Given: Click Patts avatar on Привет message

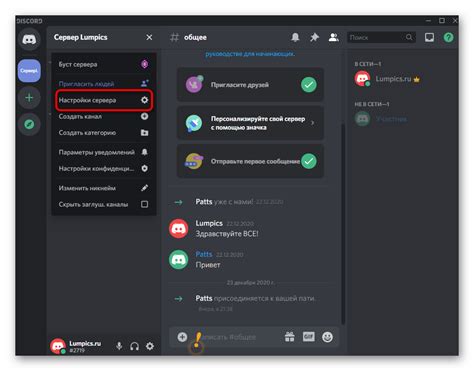Looking at the screenshot, I should (x=178, y=260).
